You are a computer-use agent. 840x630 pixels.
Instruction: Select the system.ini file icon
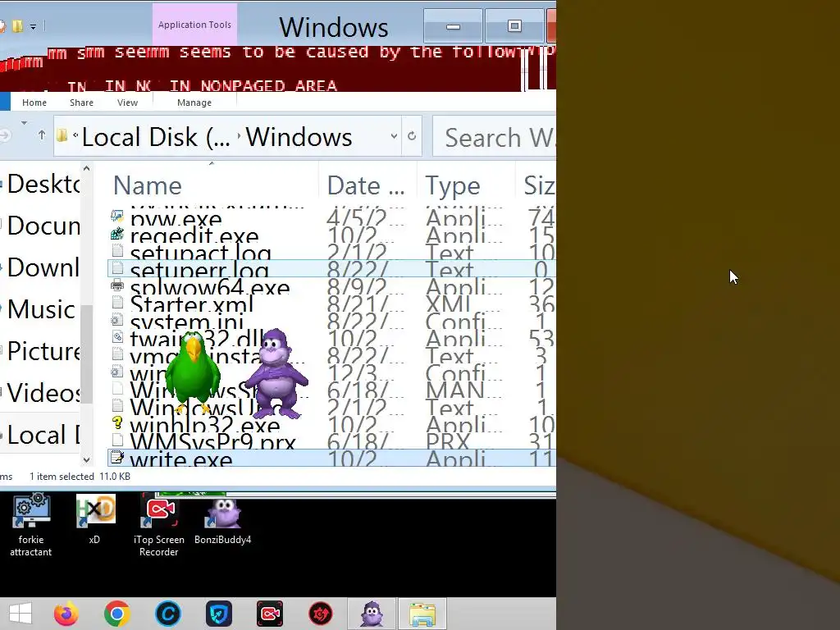pos(116,320)
